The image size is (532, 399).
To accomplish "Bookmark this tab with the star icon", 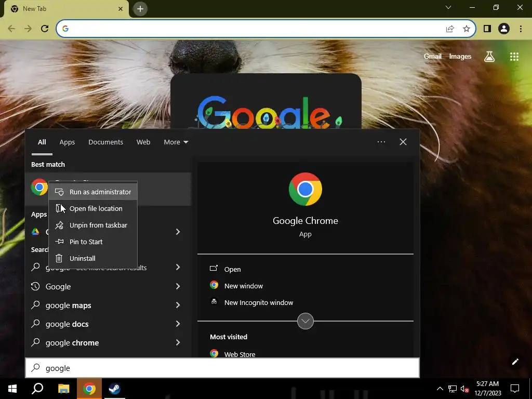I will tap(467, 29).
